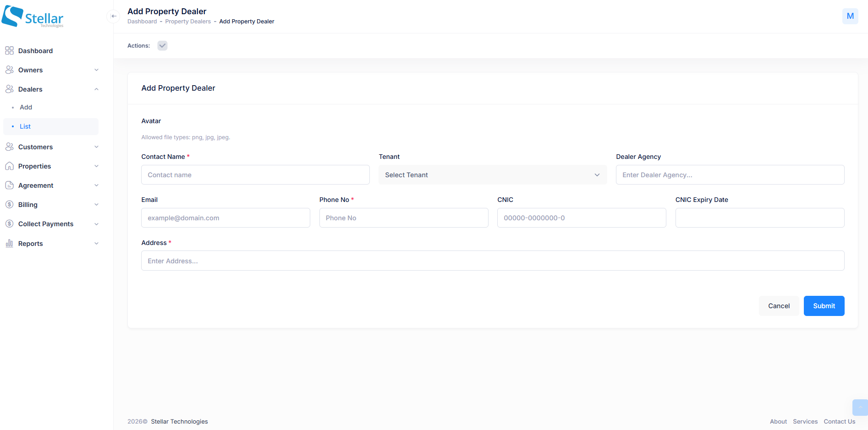Go to Property Dealers breadcrumb link
Viewport: 868px width, 430px height.
[188, 22]
